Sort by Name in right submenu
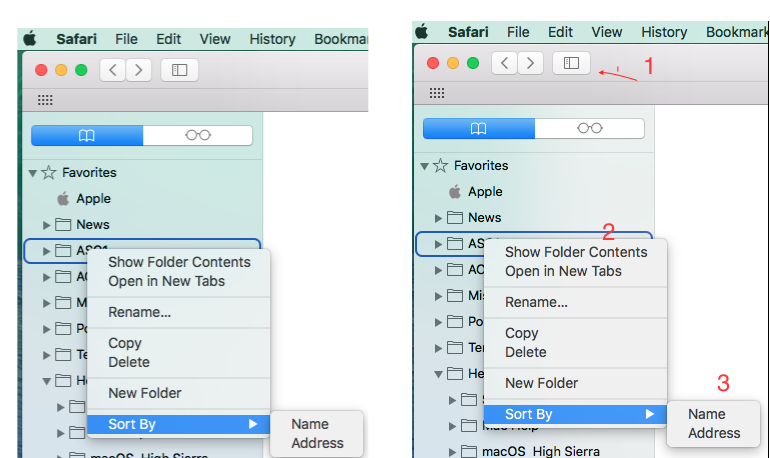770x458 pixels. pos(714,414)
